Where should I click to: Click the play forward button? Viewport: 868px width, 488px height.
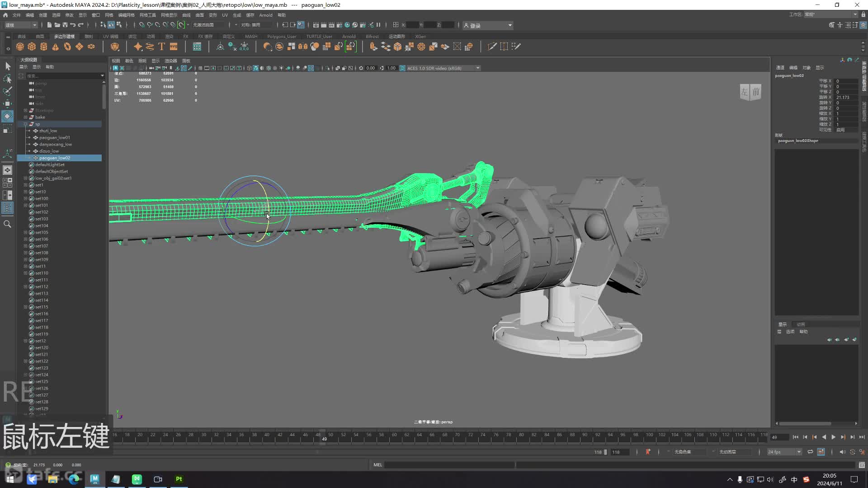click(834, 437)
